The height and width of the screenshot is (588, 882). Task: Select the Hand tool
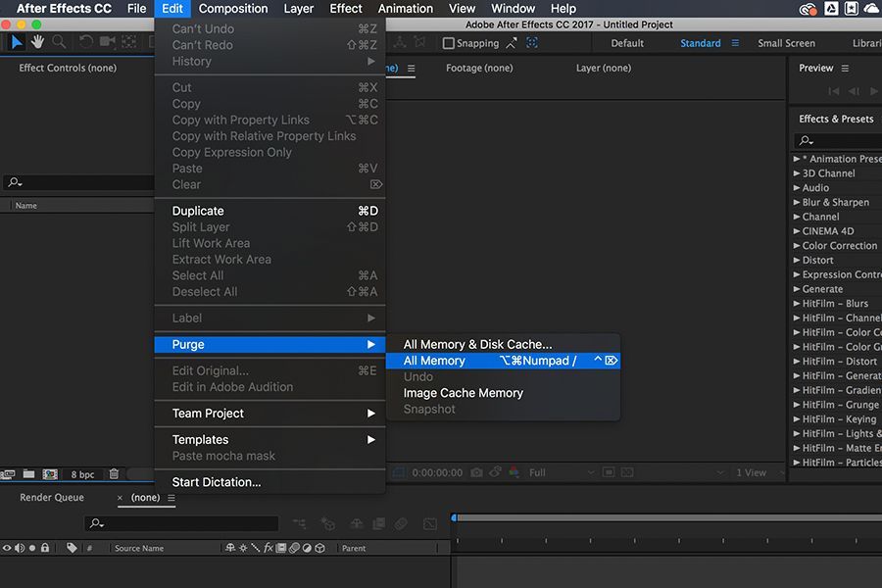click(37, 42)
